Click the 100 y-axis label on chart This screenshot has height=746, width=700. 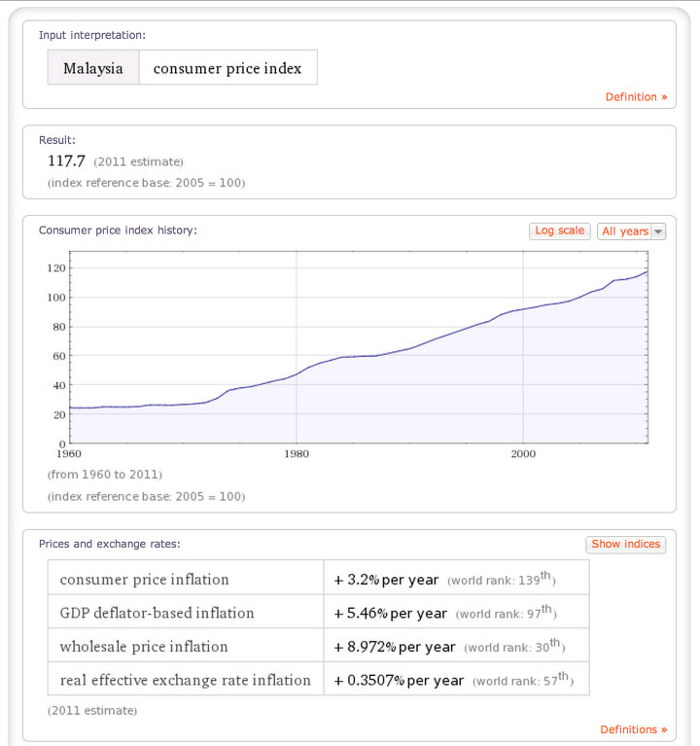pos(56,298)
